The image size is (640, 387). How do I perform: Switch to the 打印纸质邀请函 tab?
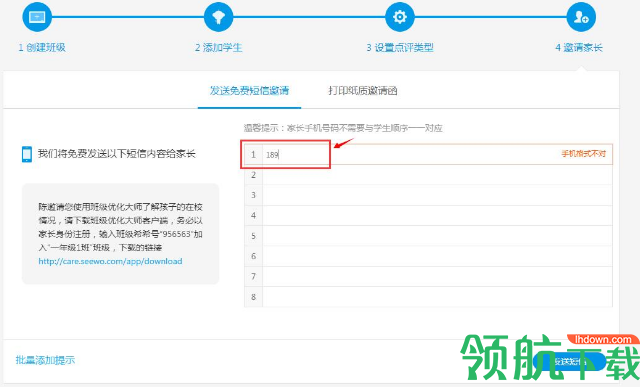[x=363, y=91]
